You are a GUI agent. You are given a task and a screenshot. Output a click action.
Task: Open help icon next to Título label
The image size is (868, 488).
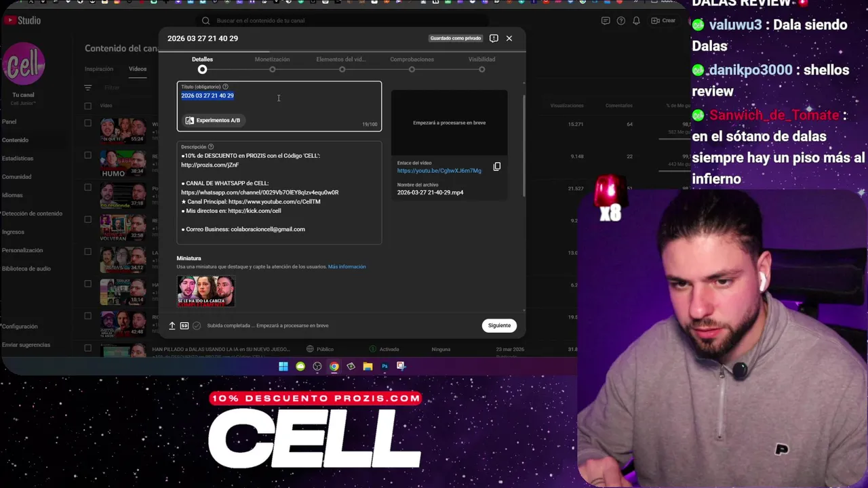click(225, 87)
